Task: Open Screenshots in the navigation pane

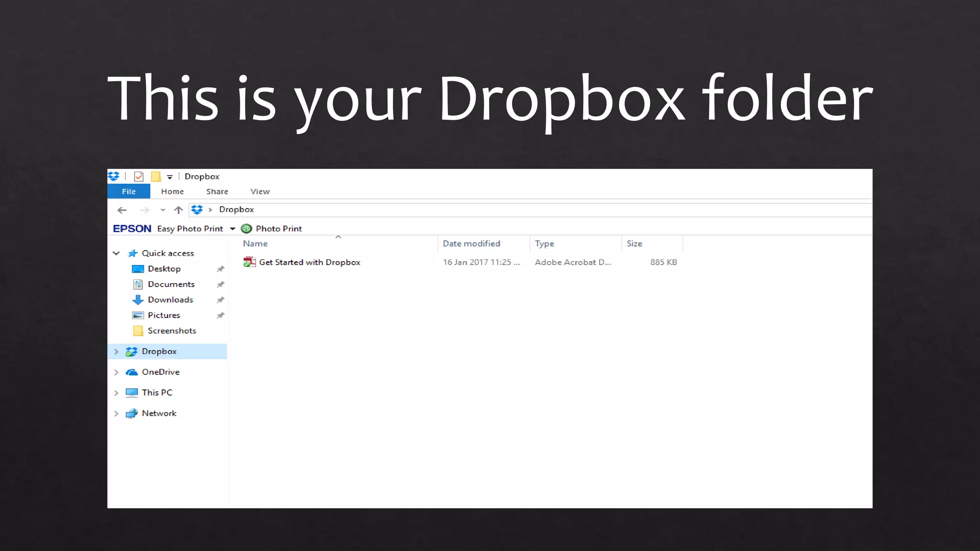Action: (172, 331)
